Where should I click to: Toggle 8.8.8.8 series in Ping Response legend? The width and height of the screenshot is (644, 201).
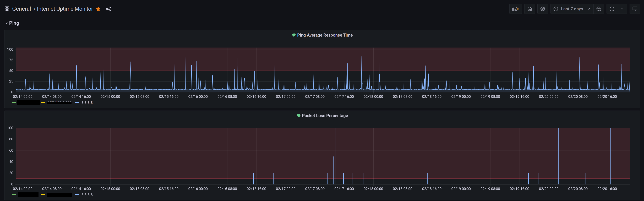tap(87, 103)
